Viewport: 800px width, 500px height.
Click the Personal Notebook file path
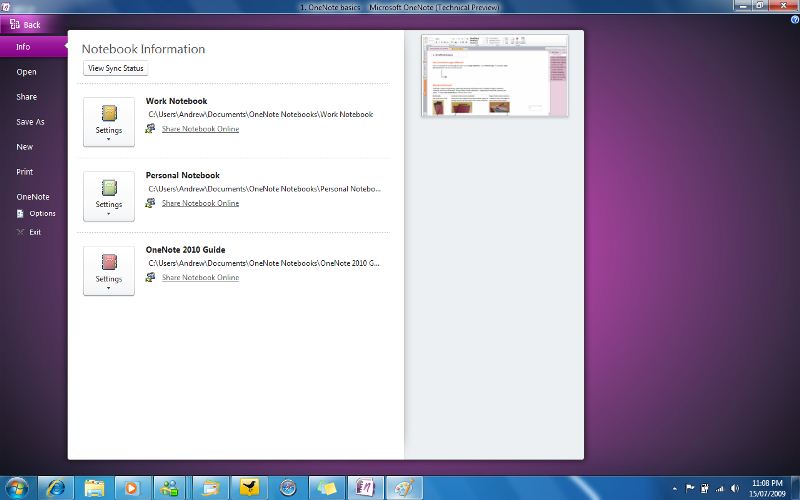(x=264, y=189)
